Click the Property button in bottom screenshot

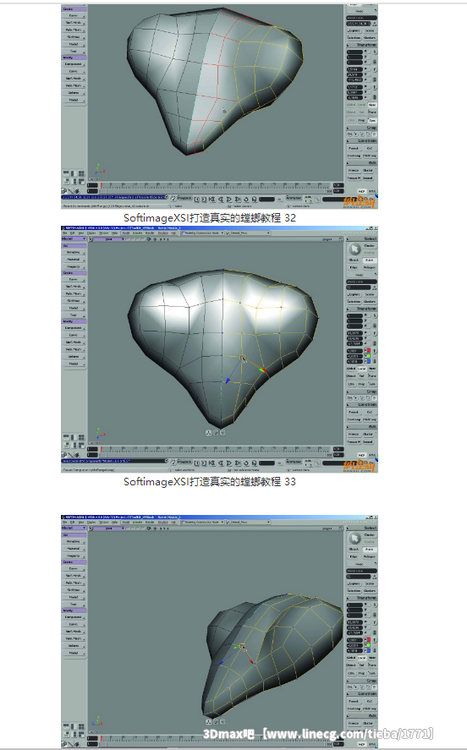pos(73,556)
